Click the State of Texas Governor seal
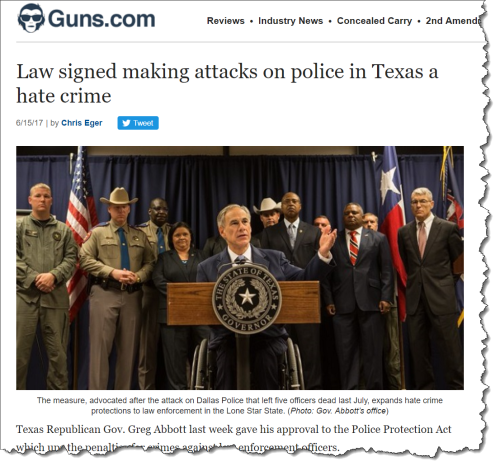This screenshot has height=466, width=500. pos(247,297)
